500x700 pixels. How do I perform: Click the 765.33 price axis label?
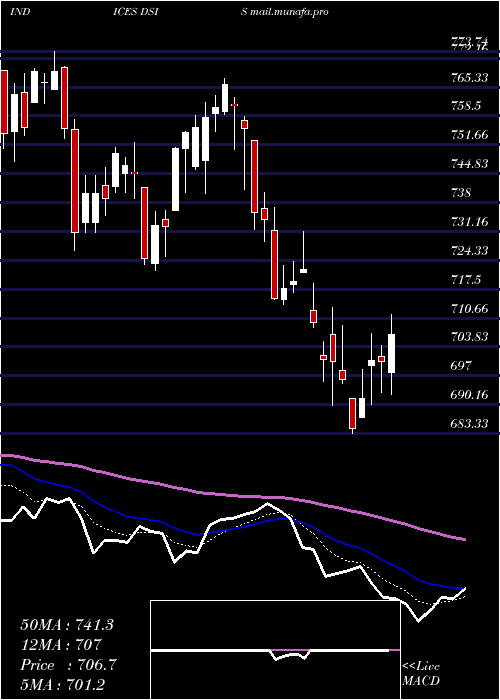tap(470, 78)
